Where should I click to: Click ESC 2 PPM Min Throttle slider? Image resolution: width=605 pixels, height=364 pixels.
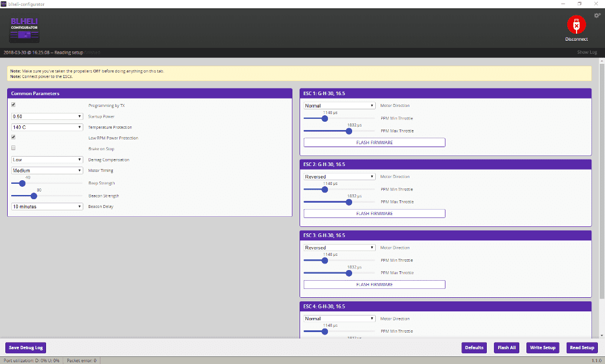point(339,190)
